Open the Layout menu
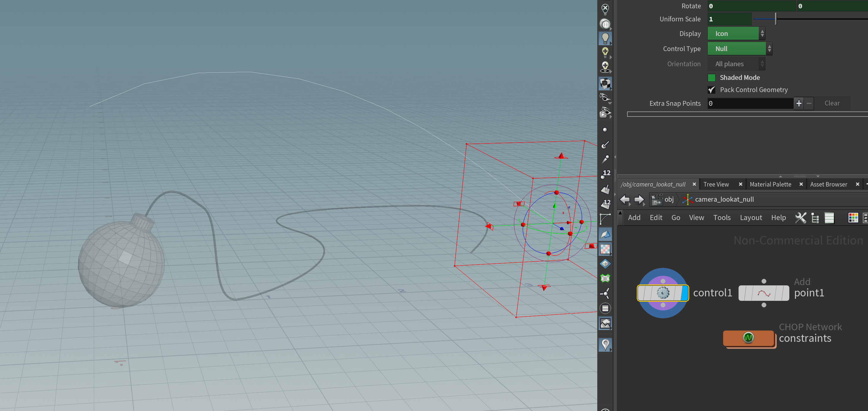Screen dimensions: 868x411 [x=750, y=218]
